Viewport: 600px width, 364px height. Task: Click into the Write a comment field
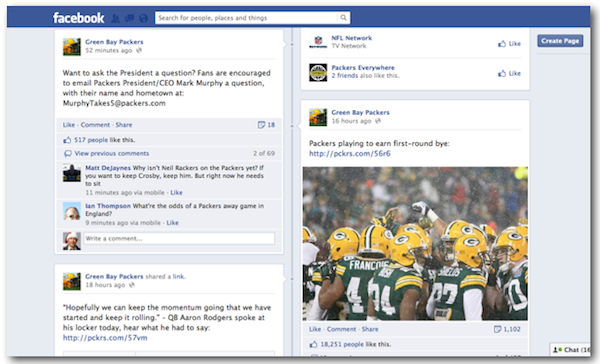179,238
